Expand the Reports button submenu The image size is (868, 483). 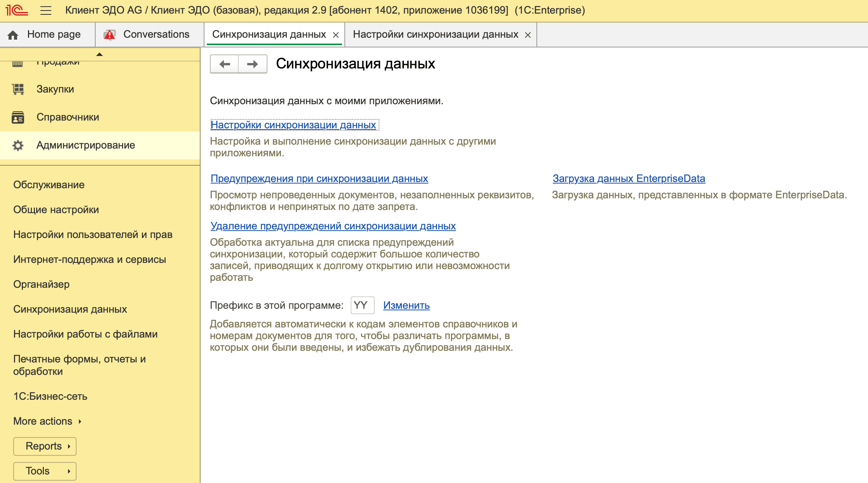[44, 446]
